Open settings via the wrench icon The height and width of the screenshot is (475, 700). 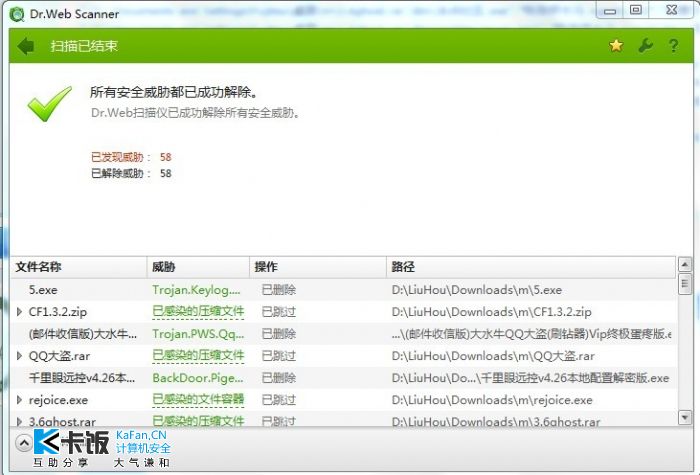pos(645,46)
